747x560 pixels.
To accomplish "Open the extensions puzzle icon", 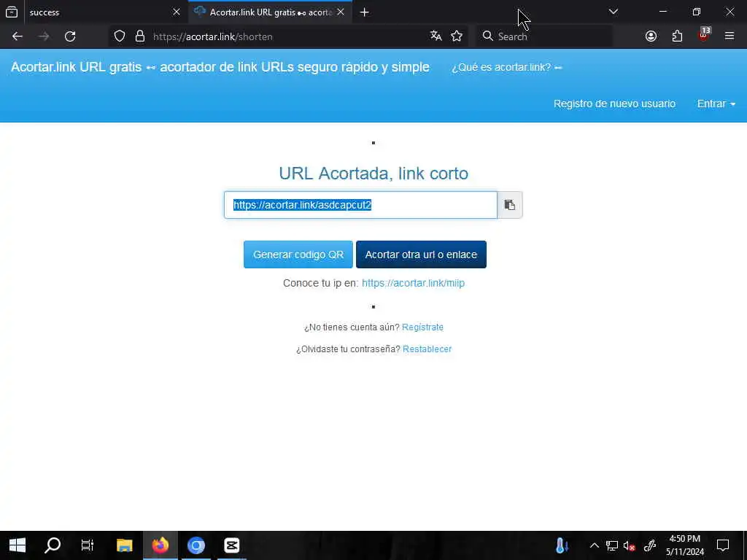I will pos(677,36).
